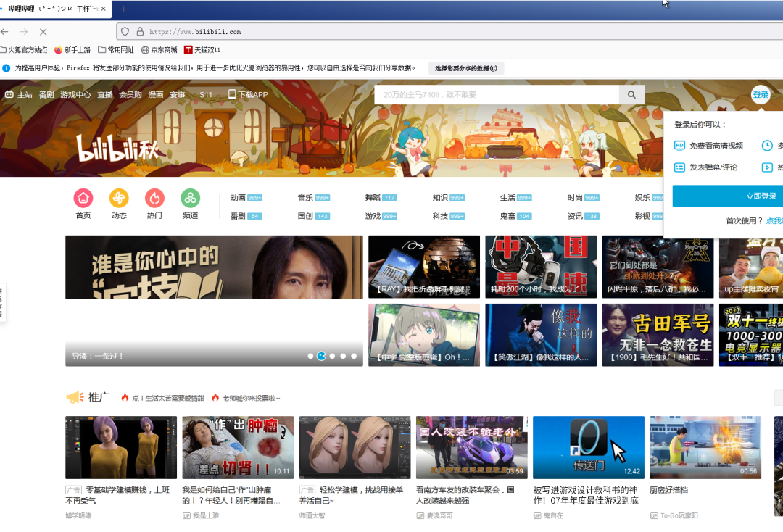The width and height of the screenshot is (783, 532).
Task: Select the fifth carousel dot
Action: (x=354, y=357)
